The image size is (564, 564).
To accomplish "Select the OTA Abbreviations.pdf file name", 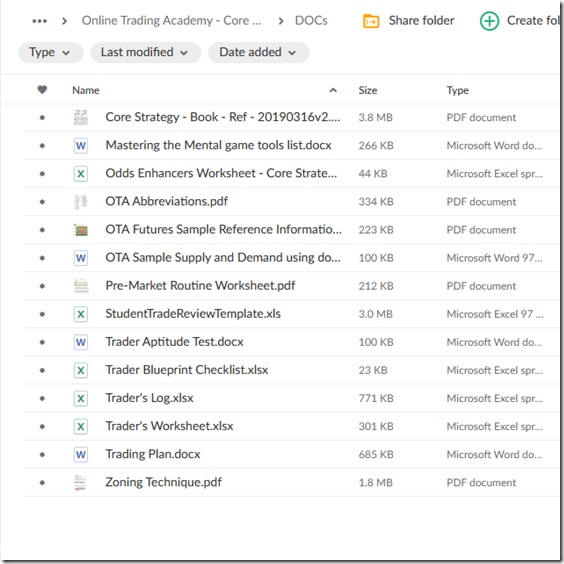I will (167, 201).
